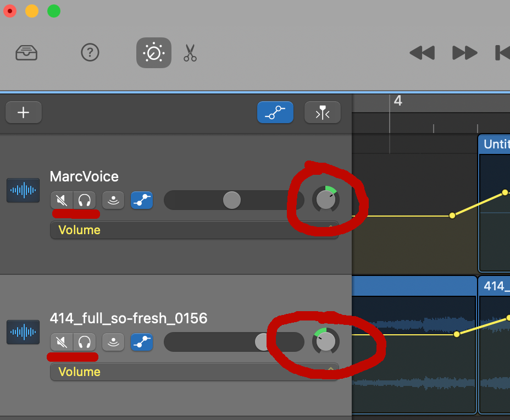Open MarcVoice Volume automation dropdown
Image resolution: width=510 pixels, height=420 pixels.
click(x=194, y=230)
